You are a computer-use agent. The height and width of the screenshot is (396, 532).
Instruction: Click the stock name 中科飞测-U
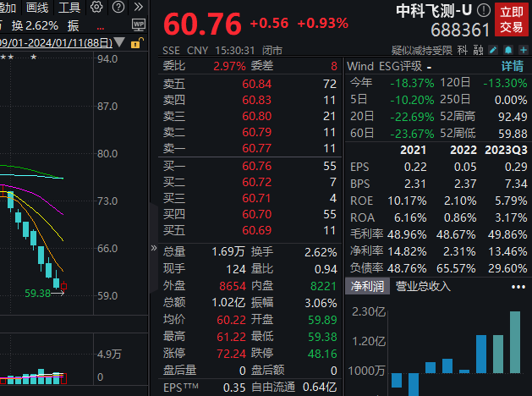(434, 11)
